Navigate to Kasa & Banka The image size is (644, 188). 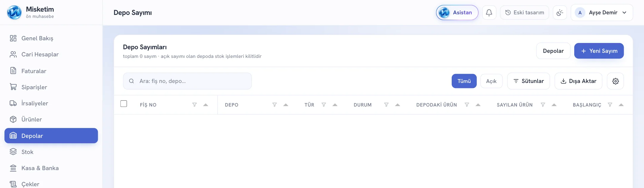(x=51, y=168)
